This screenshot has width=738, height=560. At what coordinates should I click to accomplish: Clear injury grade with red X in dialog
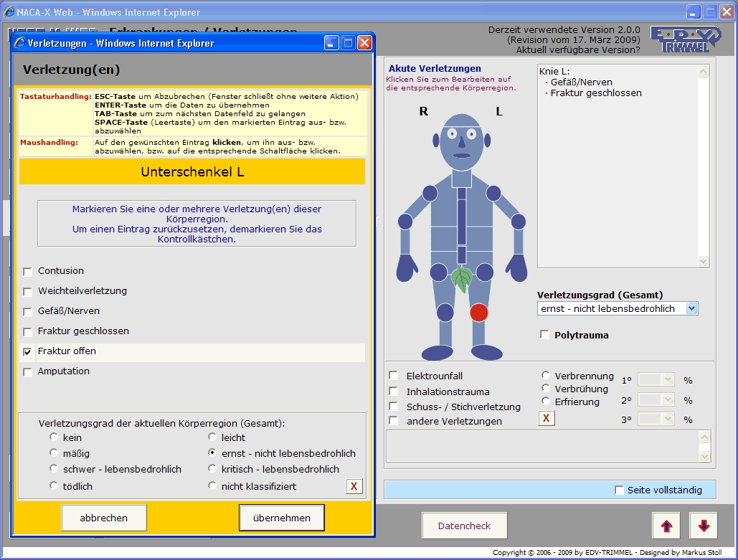pyautogui.click(x=354, y=486)
